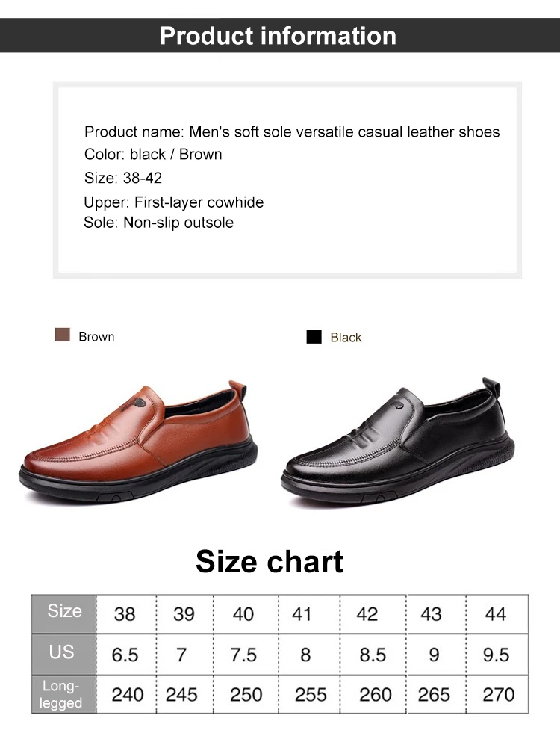This screenshot has height=736, width=560.
Task: Click the Upper: First-layer cowhide line
Action: [173, 202]
